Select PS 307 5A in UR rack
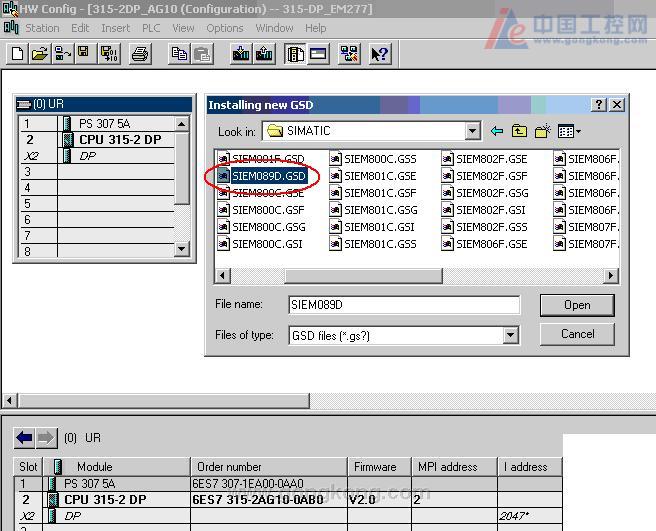656x531 pixels. coord(105,124)
